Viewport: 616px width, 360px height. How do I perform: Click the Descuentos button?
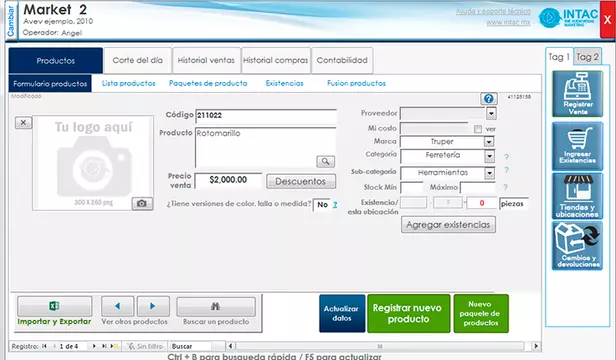tap(301, 182)
